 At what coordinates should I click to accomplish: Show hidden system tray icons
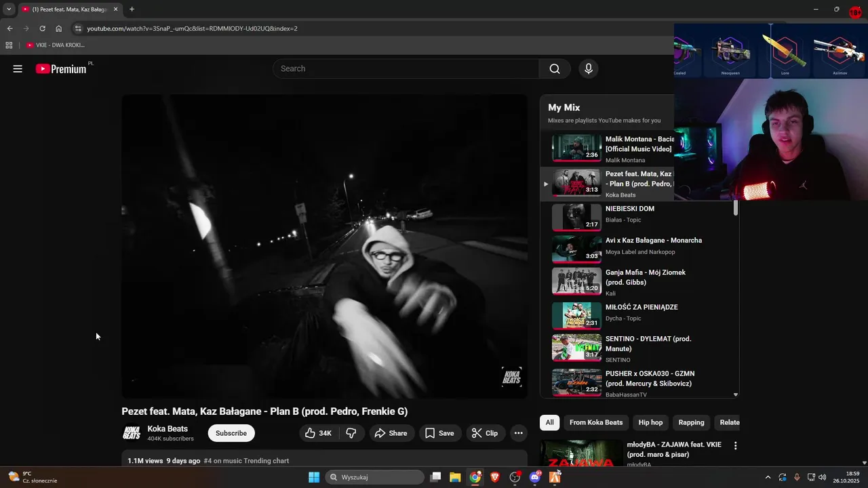pyautogui.click(x=768, y=477)
